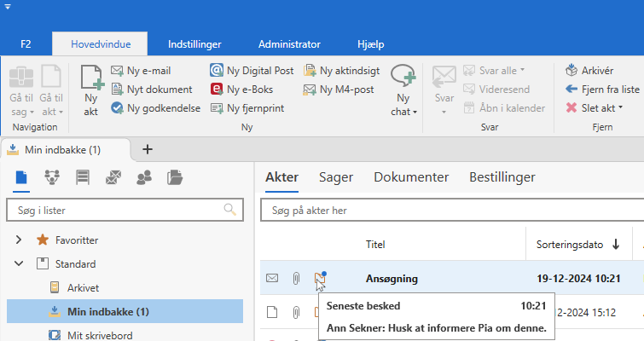
Task: Add a new tab with plus button
Action: point(147,149)
